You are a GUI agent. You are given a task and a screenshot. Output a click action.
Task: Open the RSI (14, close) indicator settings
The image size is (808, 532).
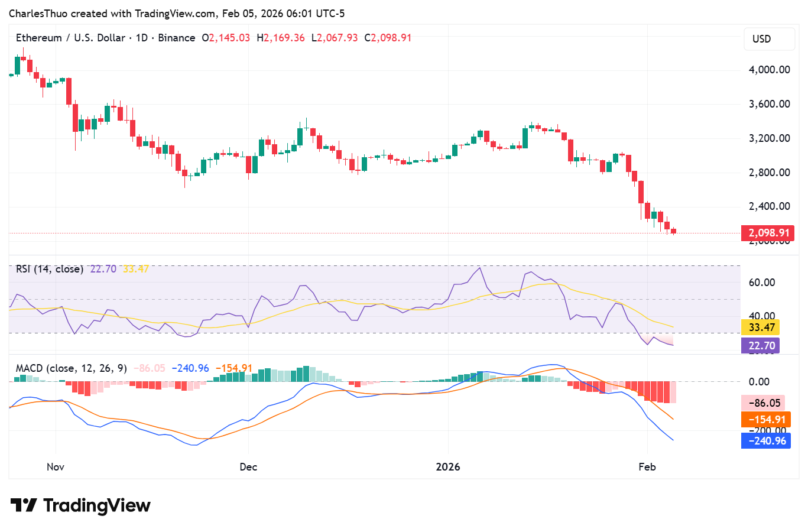click(49, 268)
